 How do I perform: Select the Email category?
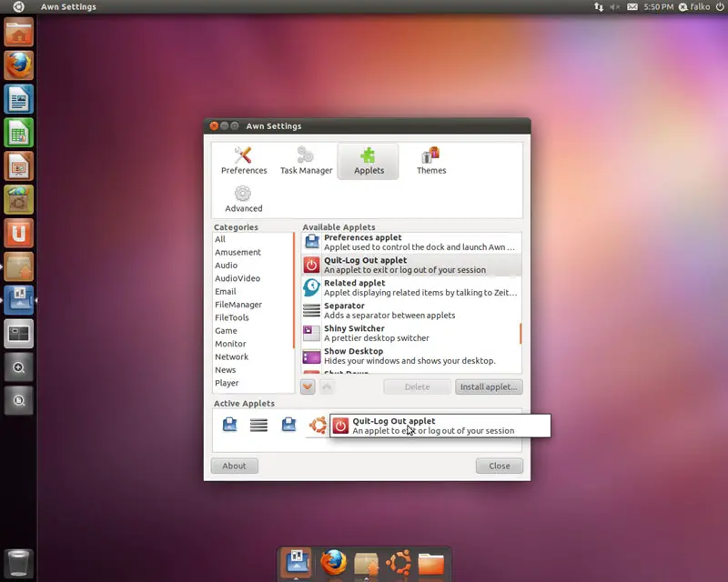tap(253, 292)
